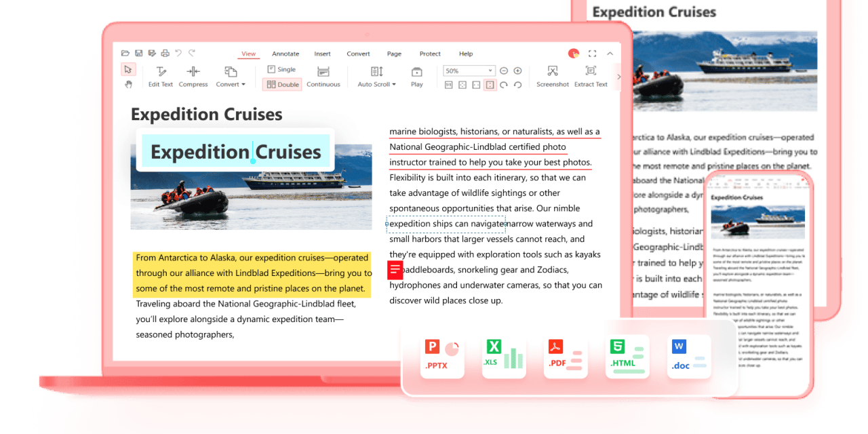Screen dimensions: 868x434
Task: Click the Edit Text tool
Action: click(x=161, y=76)
